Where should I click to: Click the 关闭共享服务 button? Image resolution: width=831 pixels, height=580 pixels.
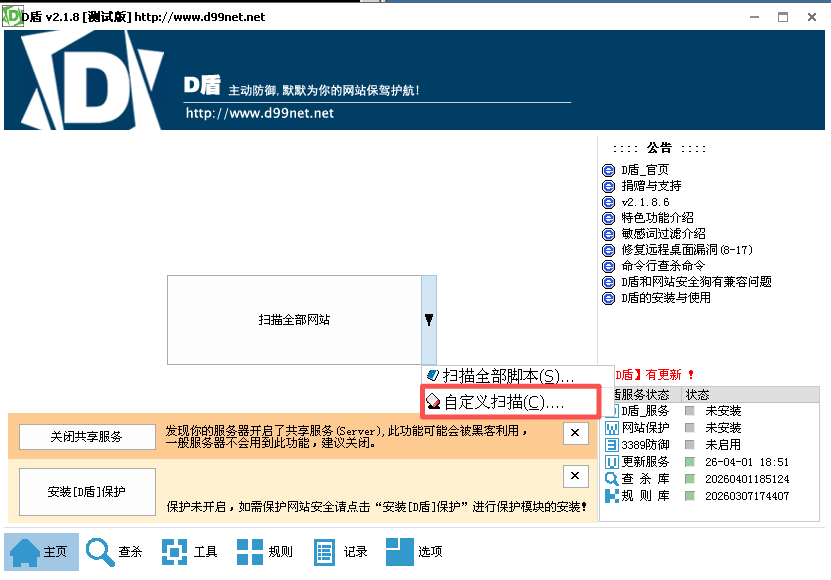(x=87, y=436)
